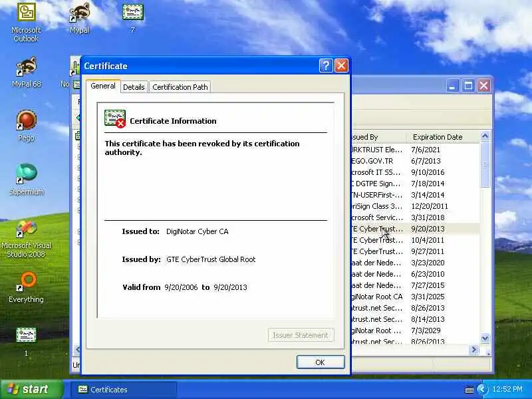Viewport: 532px width, 399px height.
Task: Select the row expiring 9/10/2016
Action: pos(415,172)
